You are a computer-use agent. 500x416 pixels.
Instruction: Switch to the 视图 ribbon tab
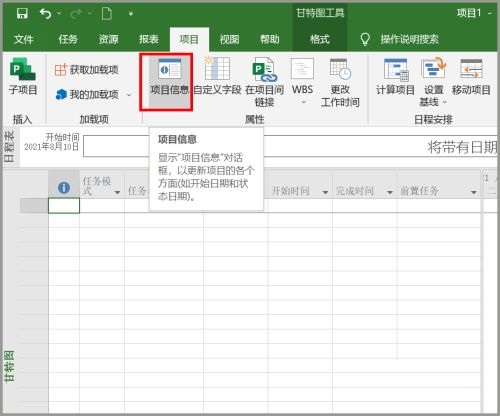[229, 39]
